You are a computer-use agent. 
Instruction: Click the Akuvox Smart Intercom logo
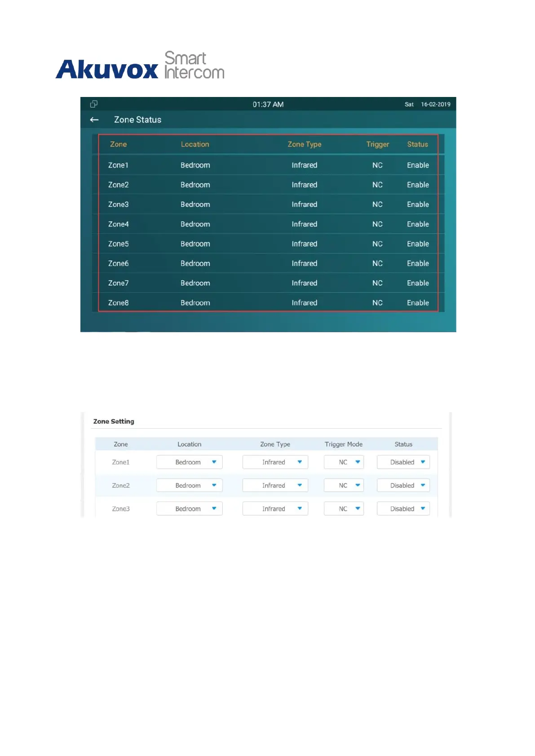pyautogui.click(x=140, y=66)
